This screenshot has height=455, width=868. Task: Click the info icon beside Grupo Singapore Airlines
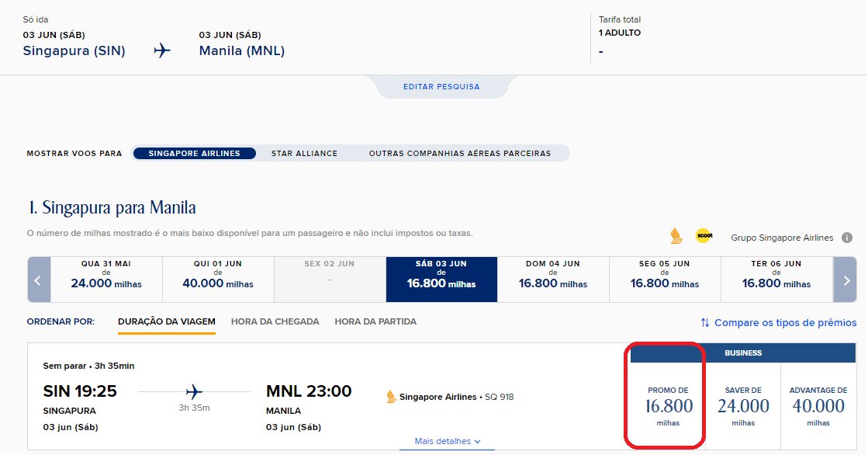pyautogui.click(x=846, y=238)
